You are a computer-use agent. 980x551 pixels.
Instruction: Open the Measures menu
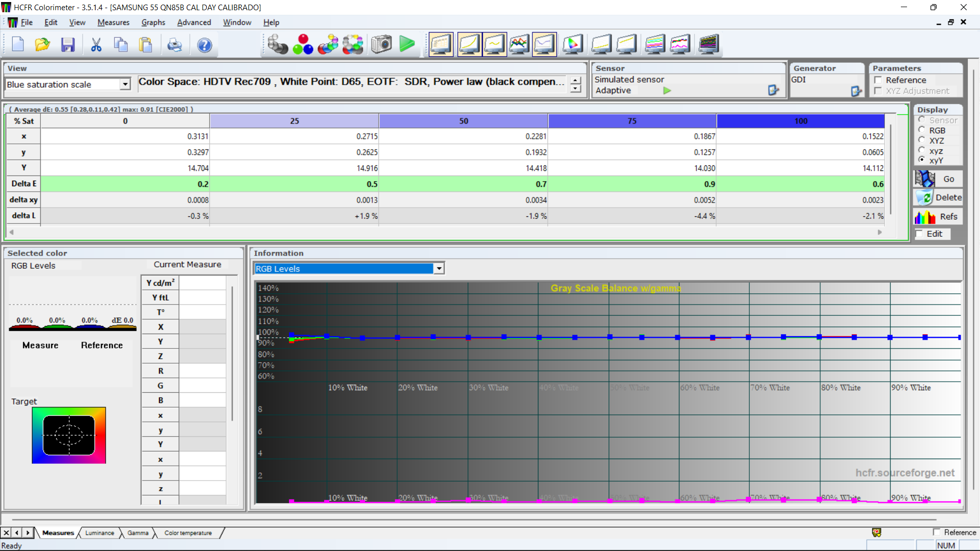pos(113,22)
